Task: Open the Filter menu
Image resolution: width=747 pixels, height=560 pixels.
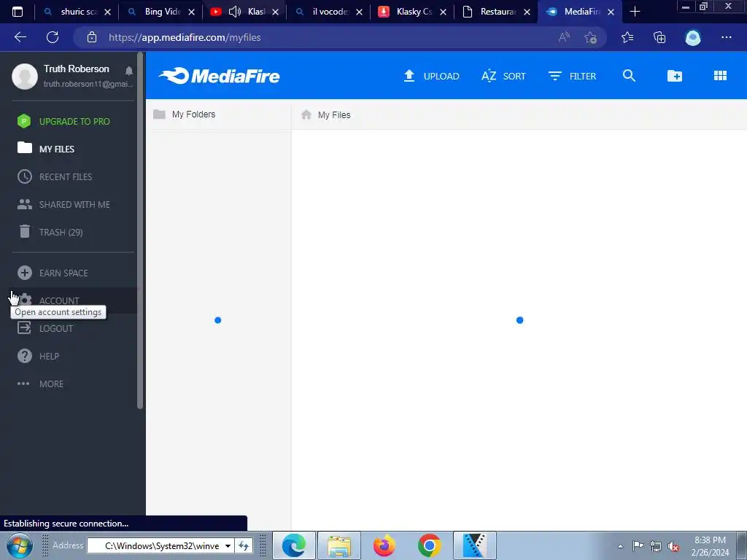Action: pos(572,76)
